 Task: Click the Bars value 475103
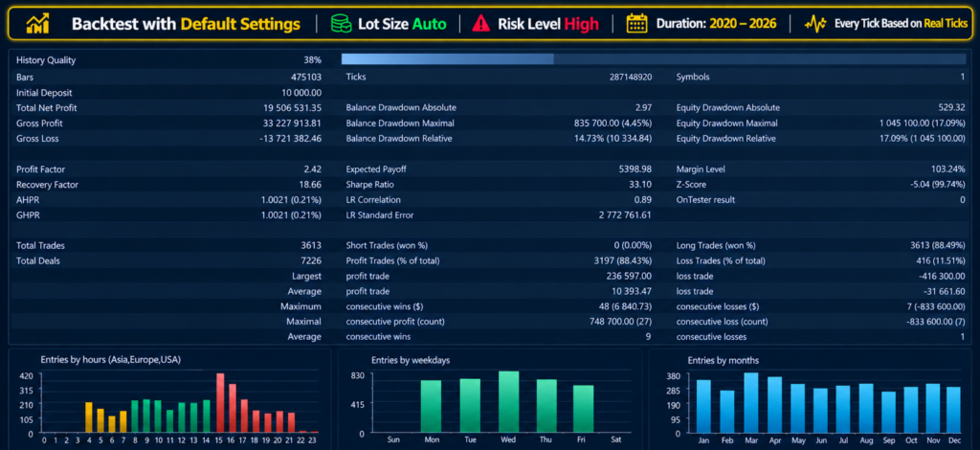point(306,78)
